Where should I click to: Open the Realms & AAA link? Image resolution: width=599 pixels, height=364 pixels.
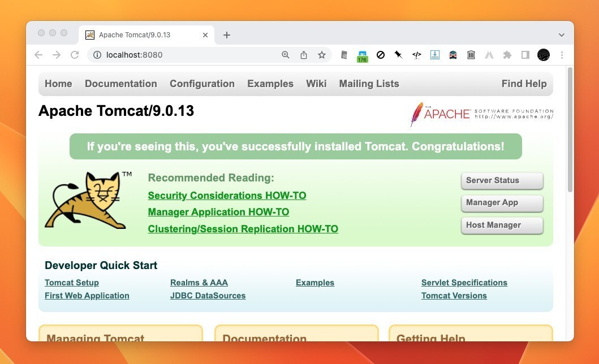click(x=199, y=283)
